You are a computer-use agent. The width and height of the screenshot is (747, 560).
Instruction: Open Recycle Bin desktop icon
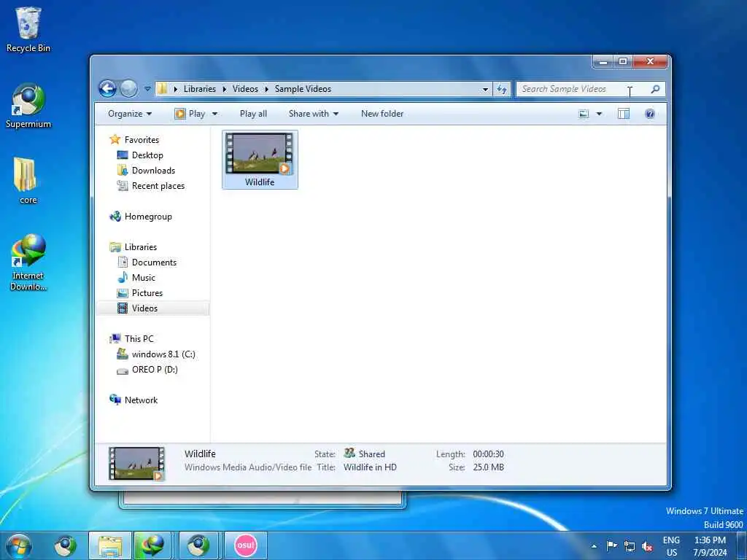click(28, 29)
